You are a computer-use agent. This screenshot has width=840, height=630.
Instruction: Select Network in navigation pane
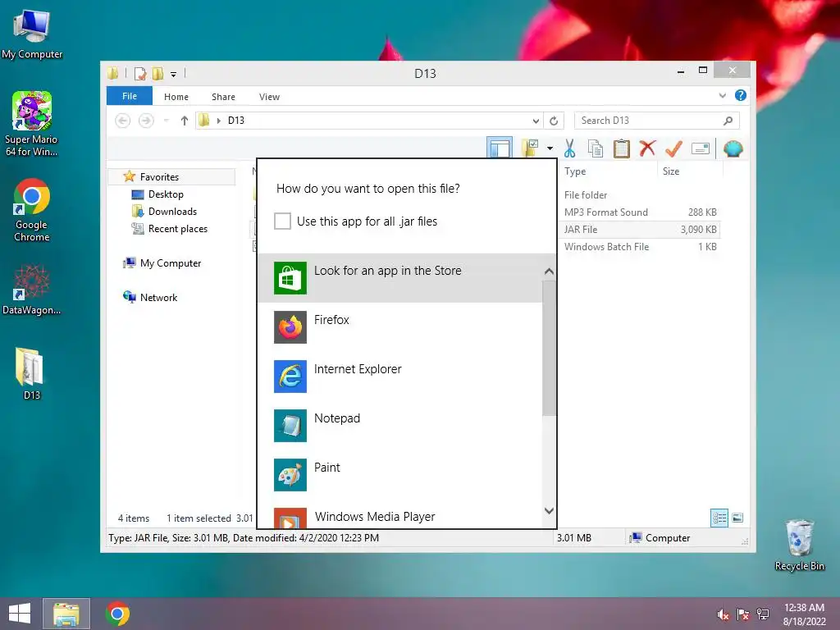click(x=158, y=297)
